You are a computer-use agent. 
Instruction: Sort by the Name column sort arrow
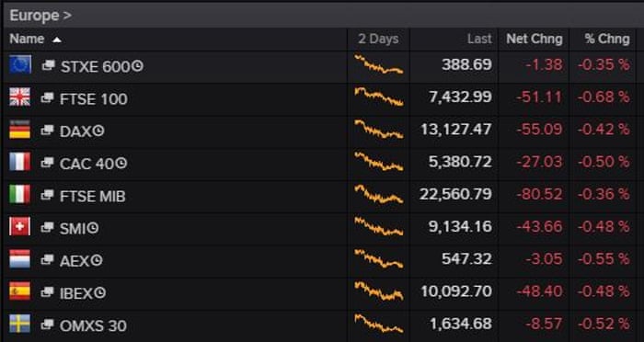click(x=57, y=40)
